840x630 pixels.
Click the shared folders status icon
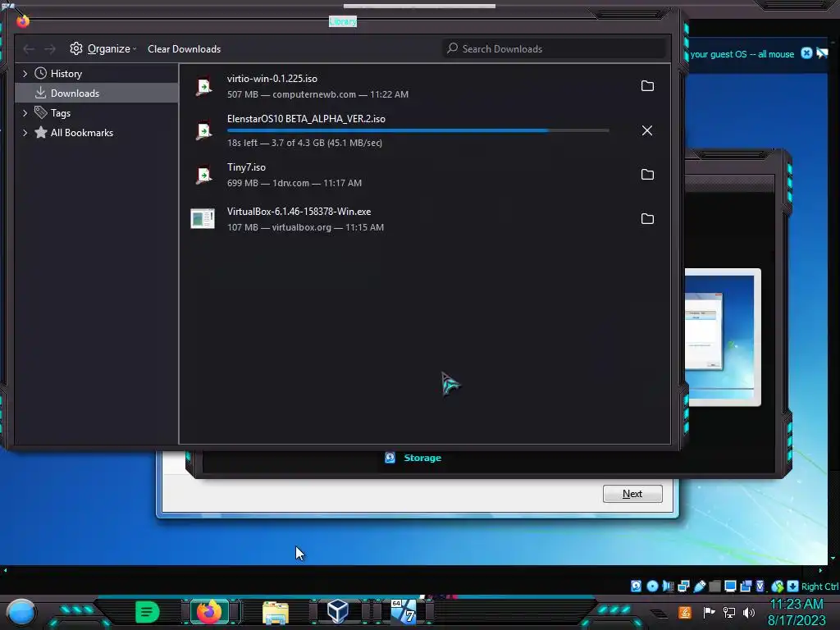[x=714, y=586]
